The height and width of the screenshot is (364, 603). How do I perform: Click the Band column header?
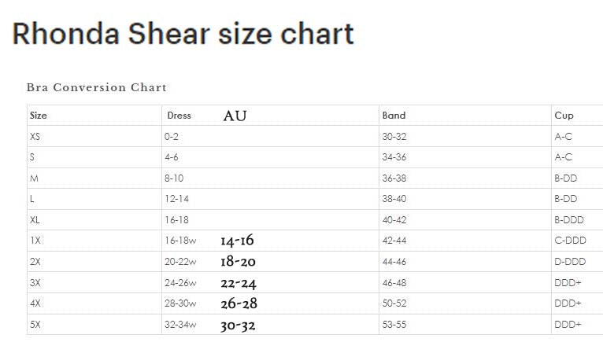tap(394, 116)
